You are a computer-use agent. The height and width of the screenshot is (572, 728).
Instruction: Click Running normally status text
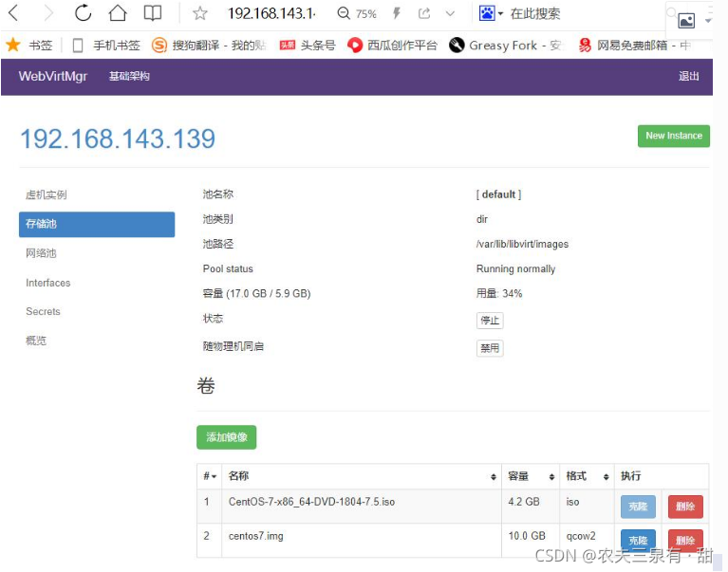coord(515,269)
